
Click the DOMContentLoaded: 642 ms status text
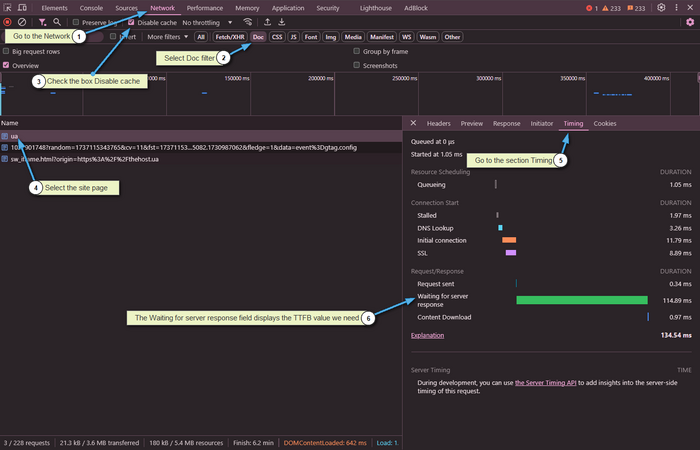[x=325, y=443]
